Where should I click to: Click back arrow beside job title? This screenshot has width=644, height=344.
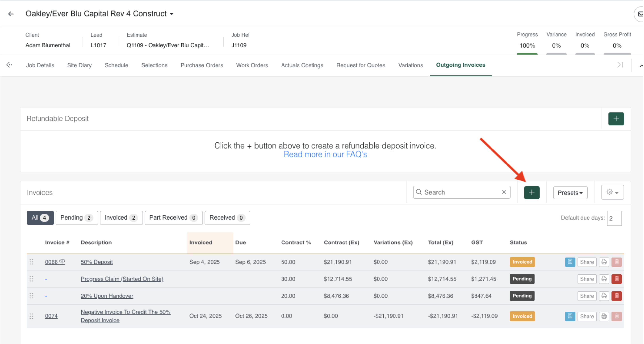(11, 14)
